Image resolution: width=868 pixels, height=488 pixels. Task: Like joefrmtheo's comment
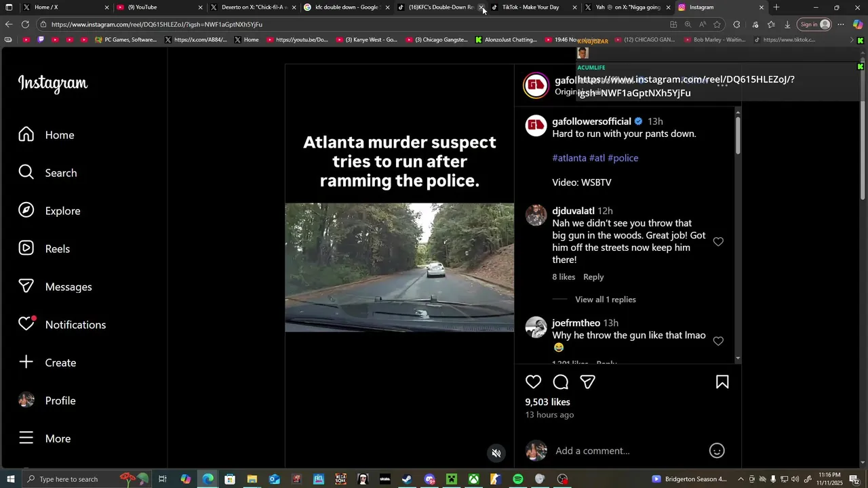[718, 341]
